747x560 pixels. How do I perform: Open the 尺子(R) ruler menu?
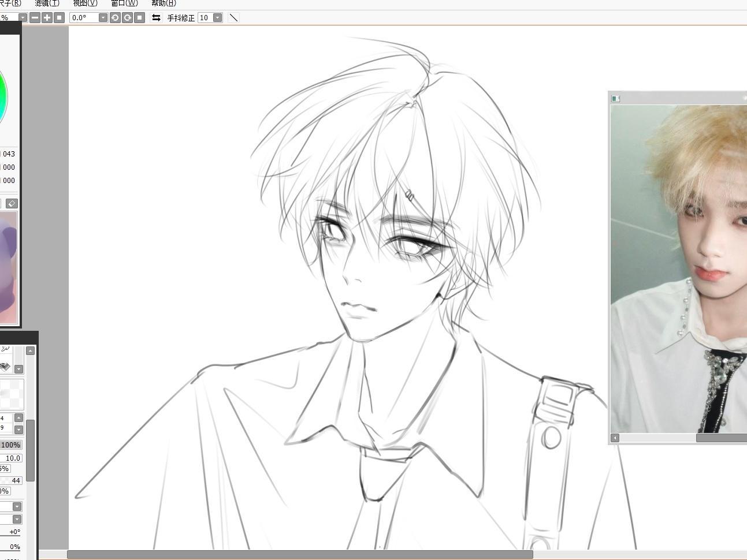[x=10, y=3]
